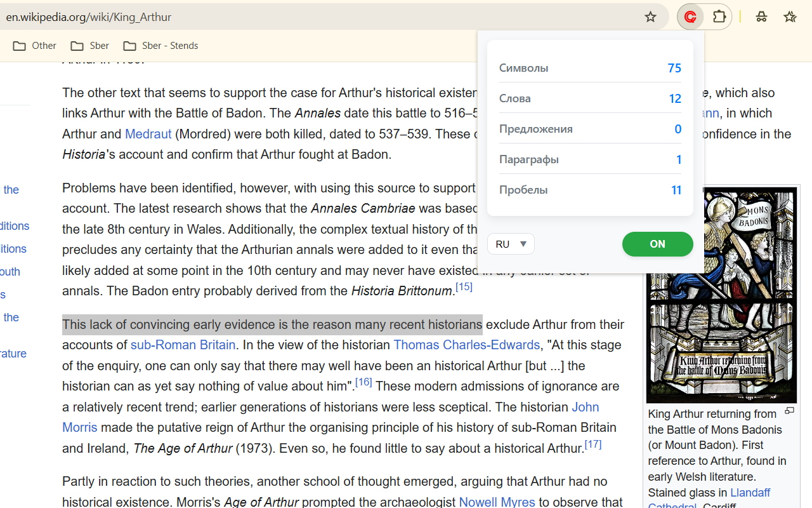Follow the sub-Roman Britain link
The height and width of the screenshot is (508, 812).
[183, 345]
